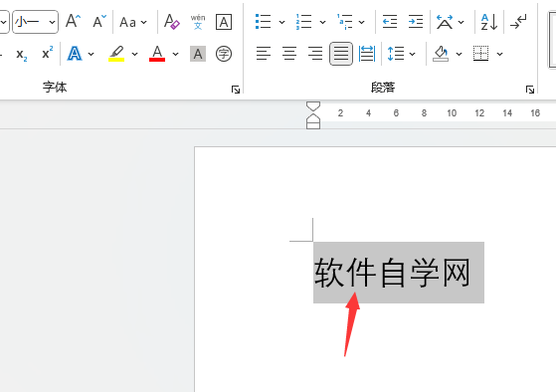Expand shading color dropdown arrow
The height and width of the screenshot is (392, 556).
click(459, 54)
